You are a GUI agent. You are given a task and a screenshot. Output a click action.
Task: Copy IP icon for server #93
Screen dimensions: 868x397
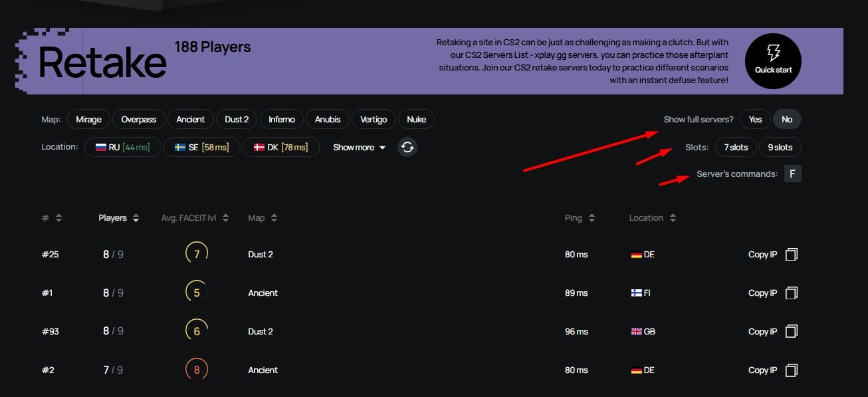pos(791,332)
